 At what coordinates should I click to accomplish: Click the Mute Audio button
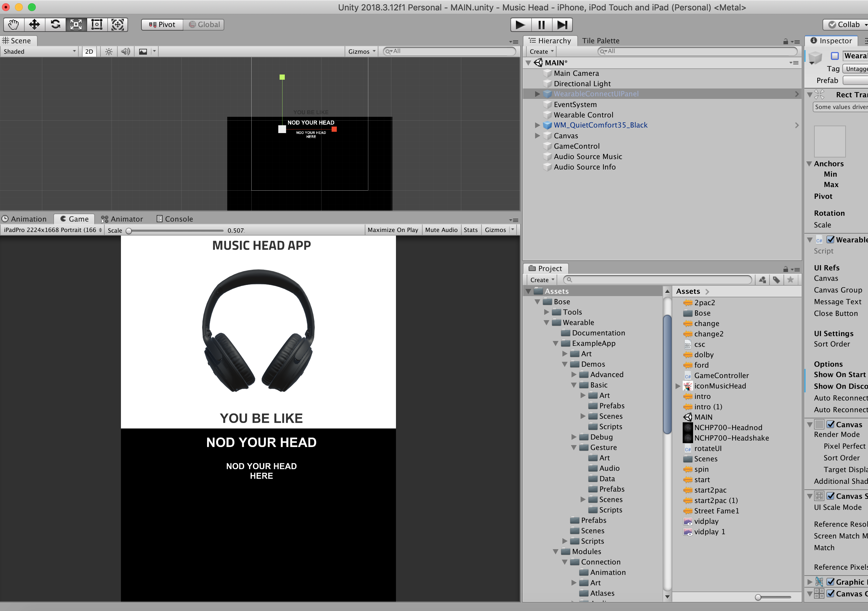(441, 230)
